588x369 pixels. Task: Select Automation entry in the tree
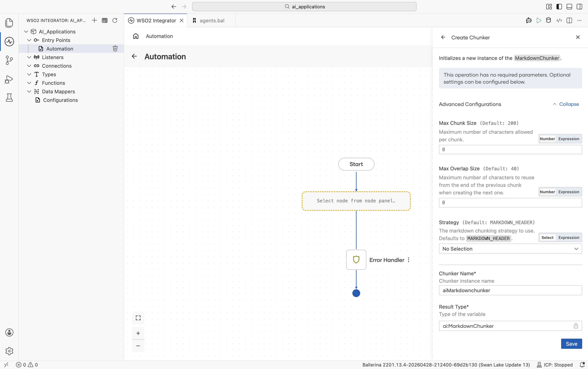tap(71, 49)
